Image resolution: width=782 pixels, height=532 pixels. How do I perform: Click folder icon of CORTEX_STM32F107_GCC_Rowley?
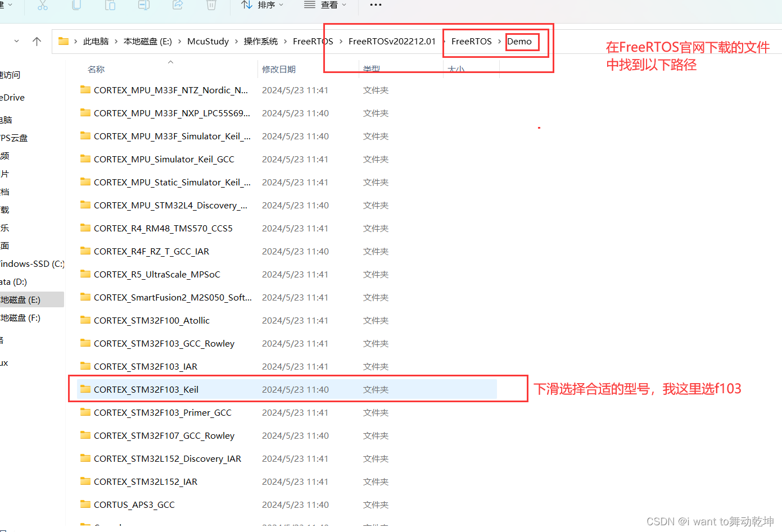[85, 435]
